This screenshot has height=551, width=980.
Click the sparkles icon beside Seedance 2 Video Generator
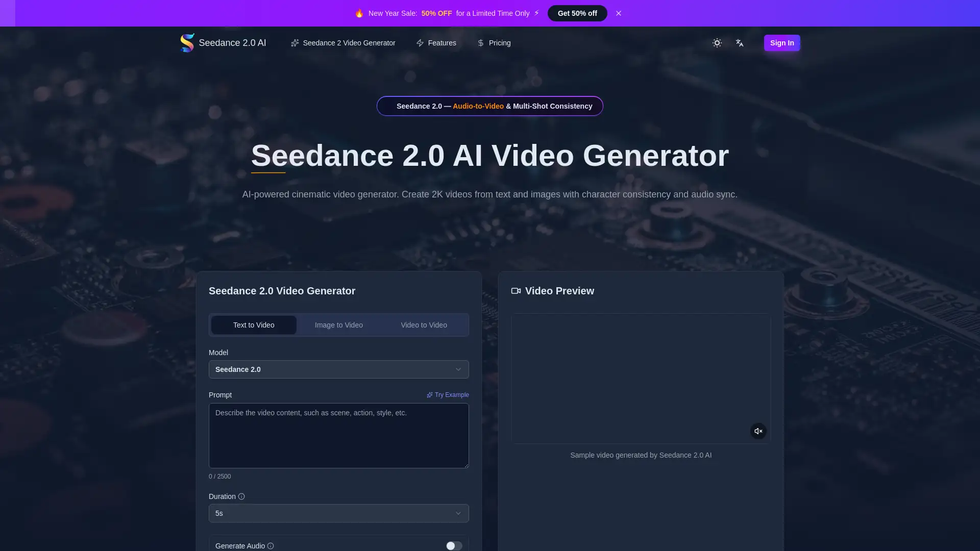coord(295,43)
